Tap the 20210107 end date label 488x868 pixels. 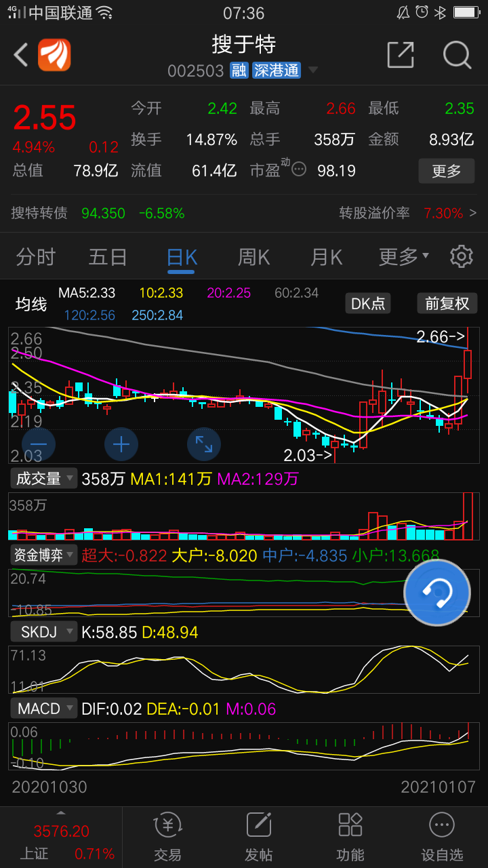coord(438,787)
